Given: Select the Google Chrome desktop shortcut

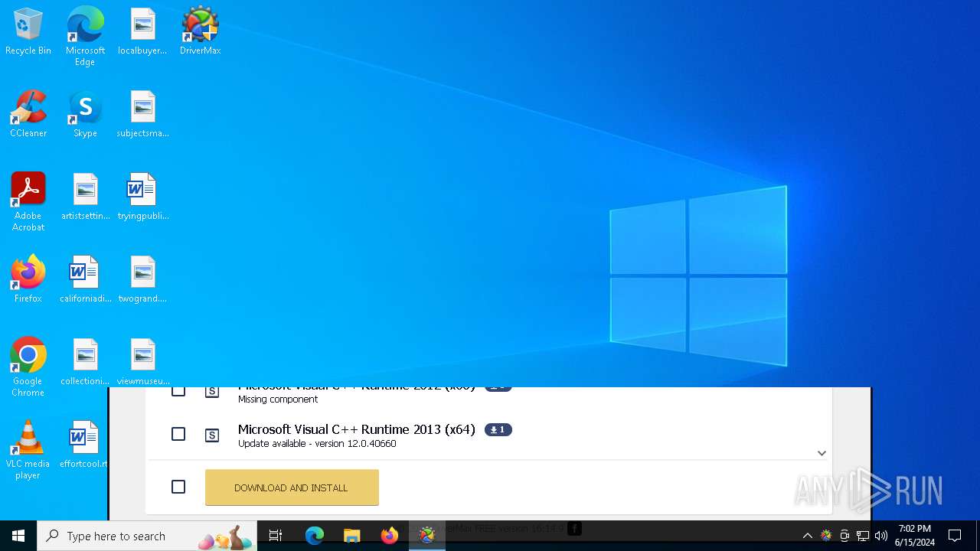Looking at the screenshot, I should (x=28, y=367).
